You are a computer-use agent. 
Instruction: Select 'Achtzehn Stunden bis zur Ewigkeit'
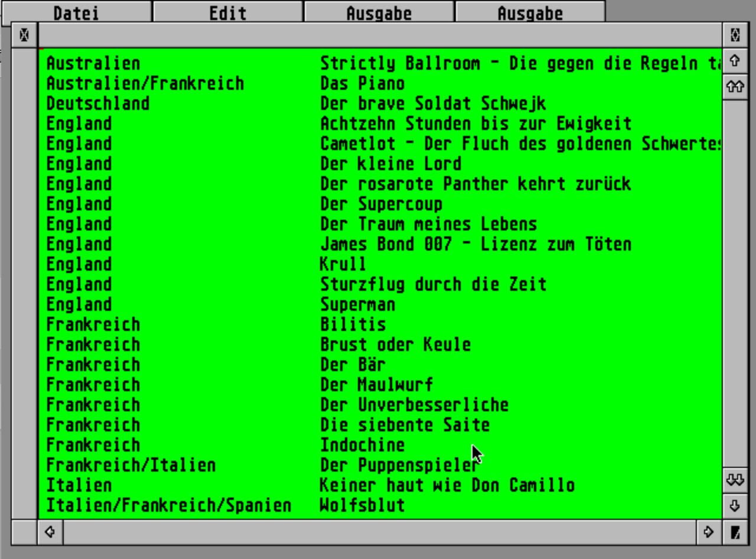click(x=475, y=123)
